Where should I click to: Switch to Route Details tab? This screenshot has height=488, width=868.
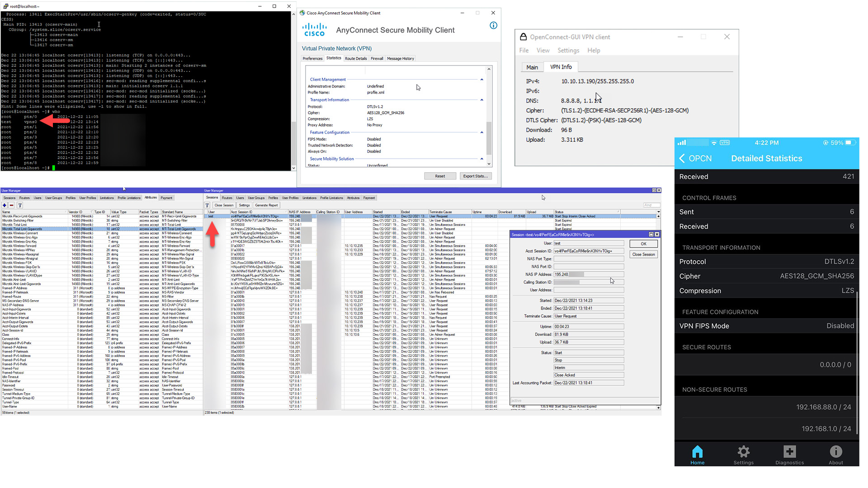[x=356, y=59]
